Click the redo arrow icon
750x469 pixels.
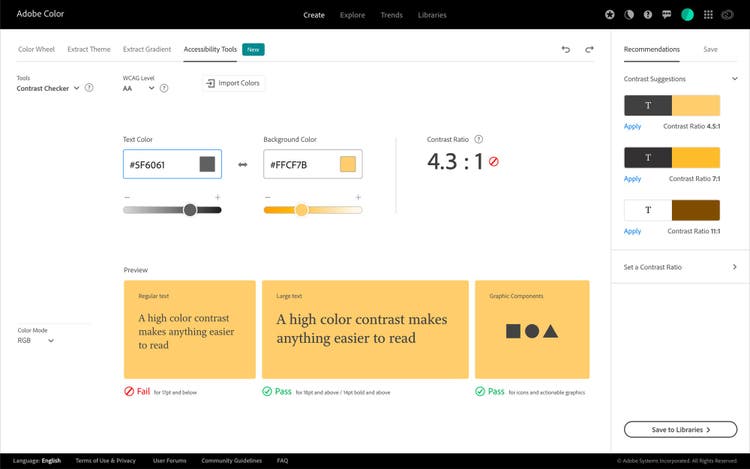[589, 49]
